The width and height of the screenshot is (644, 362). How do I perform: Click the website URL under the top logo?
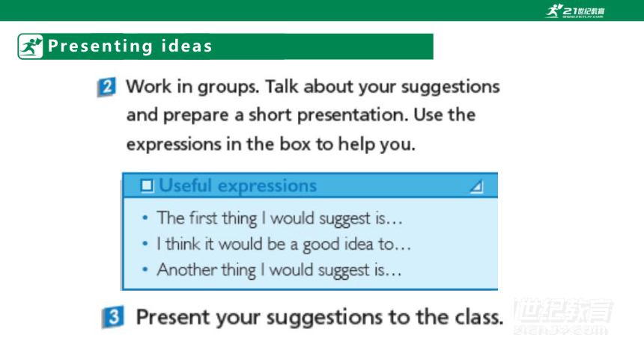coord(583,16)
